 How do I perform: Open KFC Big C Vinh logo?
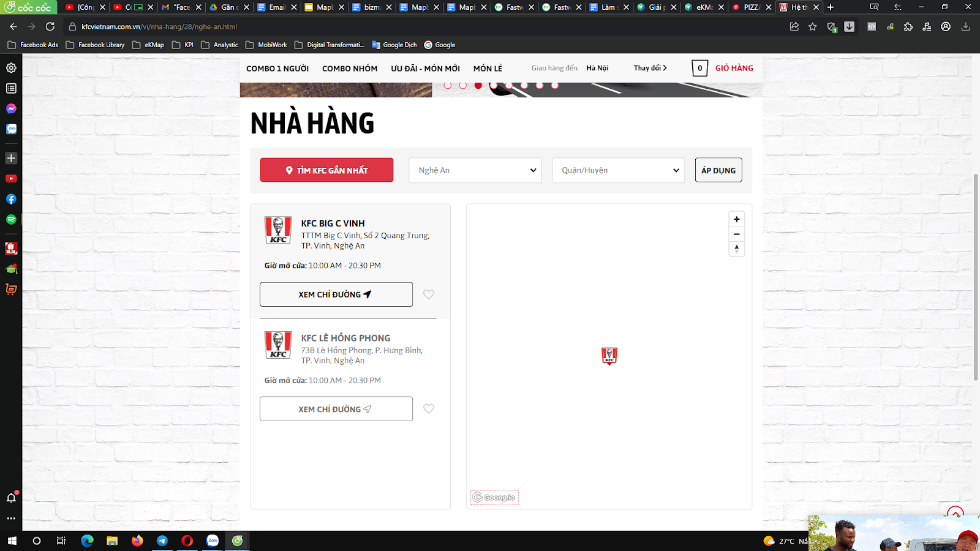[x=278, y=230]
